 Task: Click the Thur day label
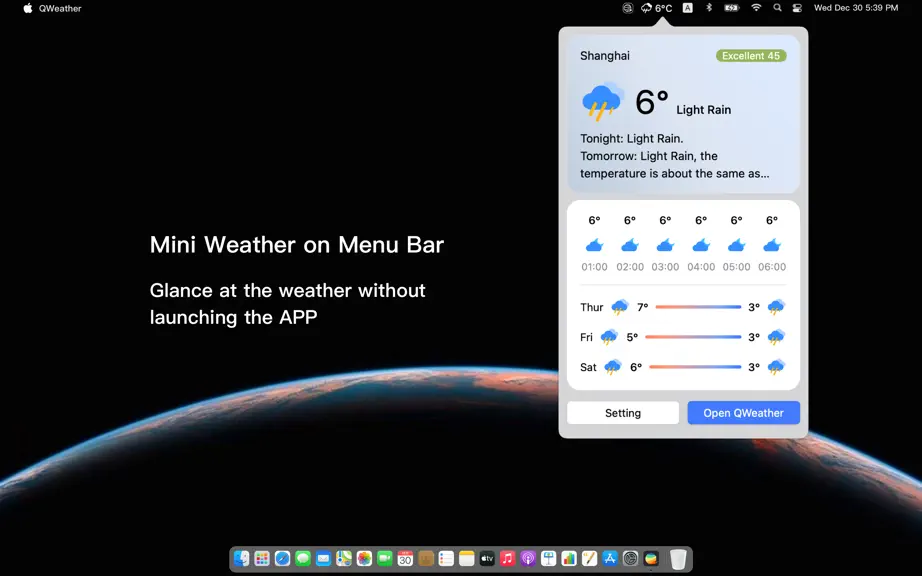point(592,307)
